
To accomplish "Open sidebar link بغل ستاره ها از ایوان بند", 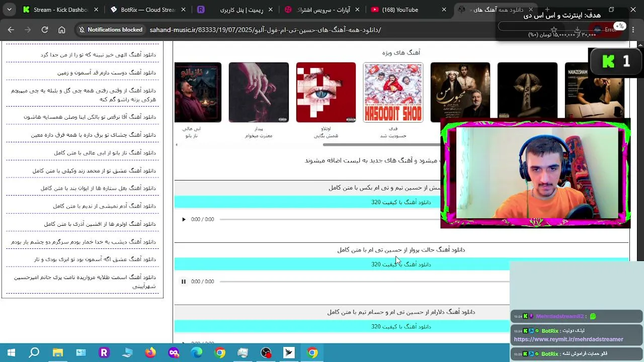I will coord(98,189).
